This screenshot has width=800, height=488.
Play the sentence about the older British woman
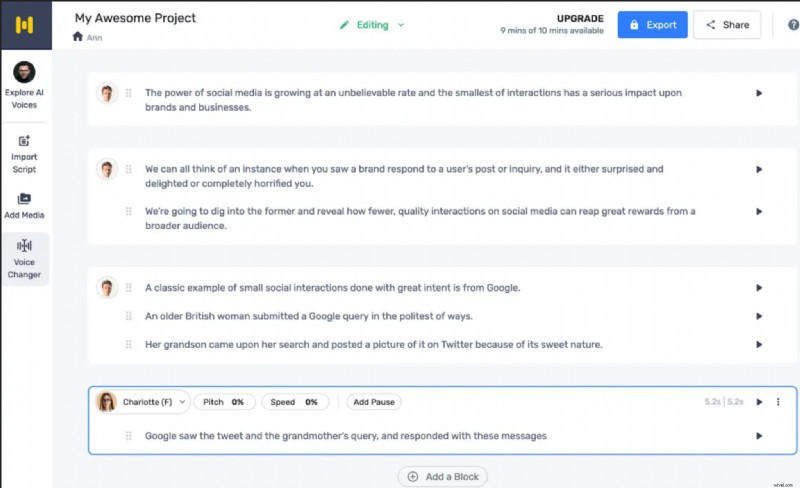(x=759, y=316)
